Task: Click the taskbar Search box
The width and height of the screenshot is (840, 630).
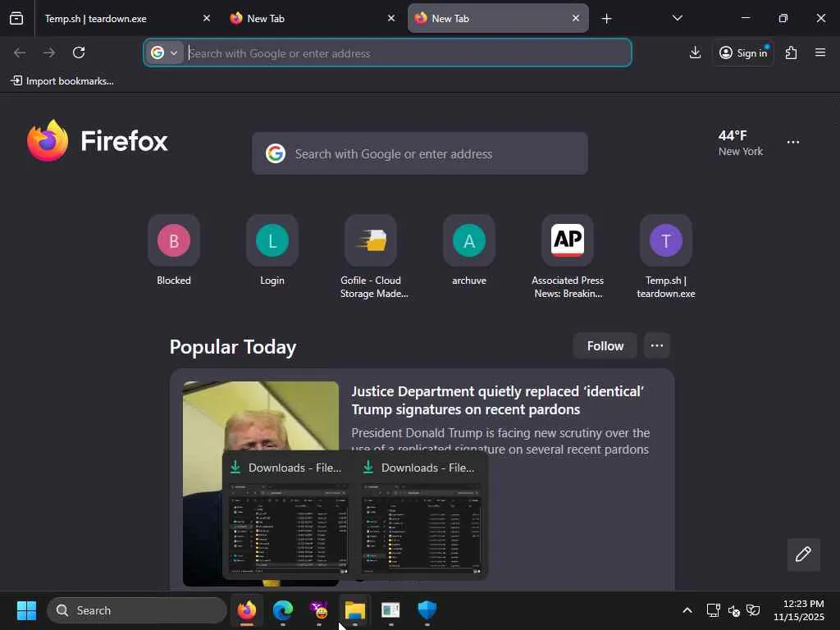Action: tap(137, 610)
